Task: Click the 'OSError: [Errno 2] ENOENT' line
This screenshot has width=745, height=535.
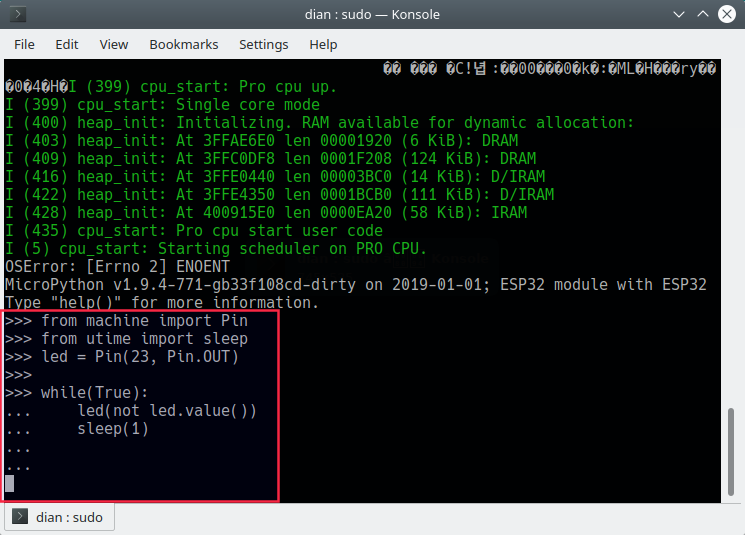Action: click(x=118, y=267)
